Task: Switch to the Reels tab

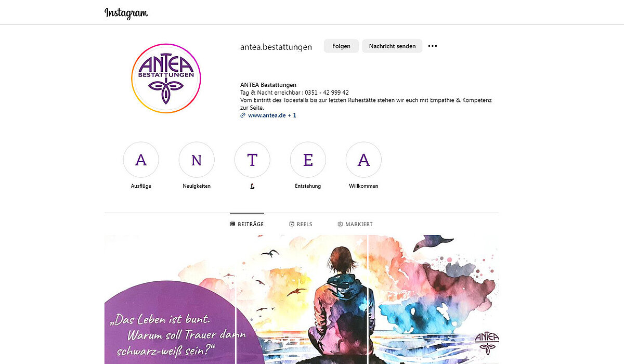Action: (301, 224)
